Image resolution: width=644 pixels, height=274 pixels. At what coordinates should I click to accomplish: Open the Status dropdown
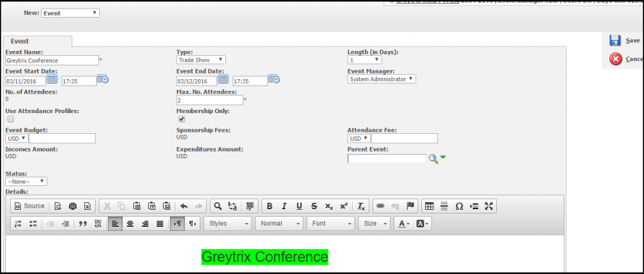pyautogui.click(x=26, y=181)
